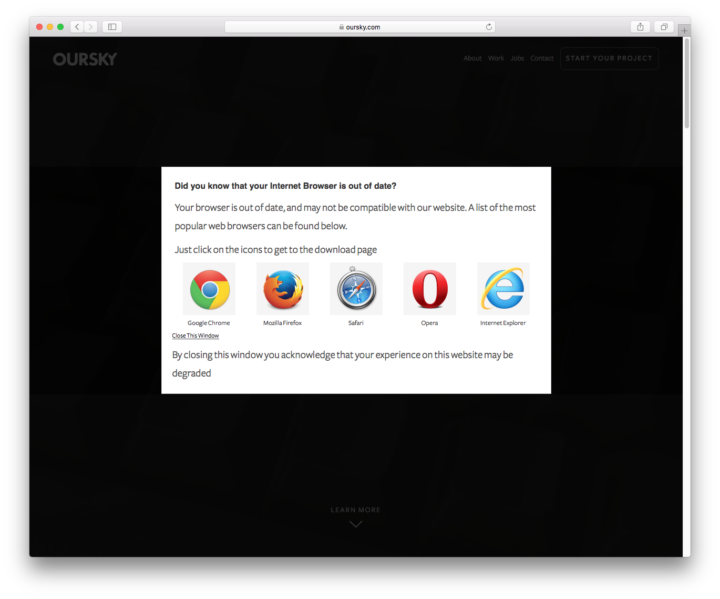Zoom the window with the green button
This screenshot has width=720, height=599.
coord(60,27)
